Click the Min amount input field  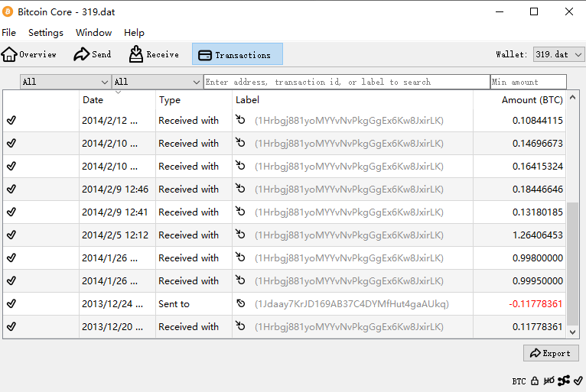[528, 82]
